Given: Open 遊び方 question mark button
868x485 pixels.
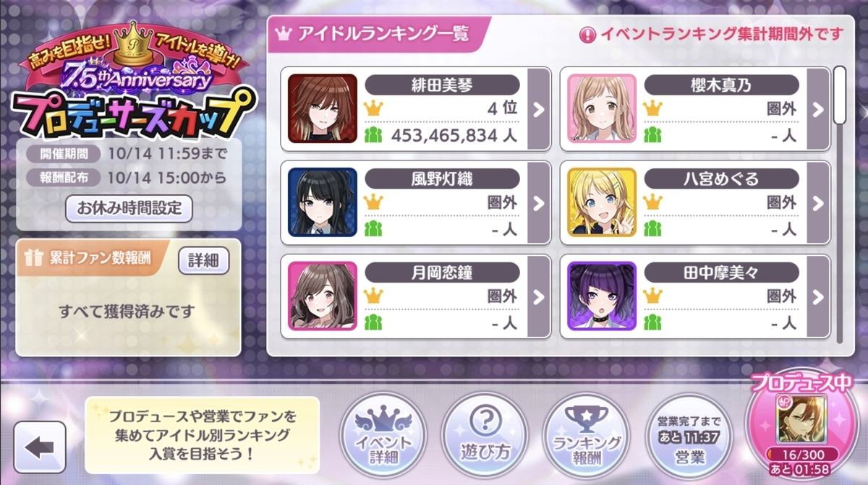Looking at the screenshot, I should coord(485,434).
